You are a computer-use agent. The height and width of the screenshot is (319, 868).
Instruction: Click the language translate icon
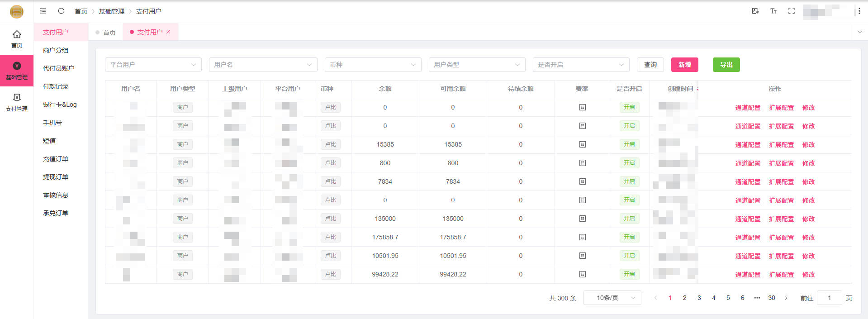point(755,11)
